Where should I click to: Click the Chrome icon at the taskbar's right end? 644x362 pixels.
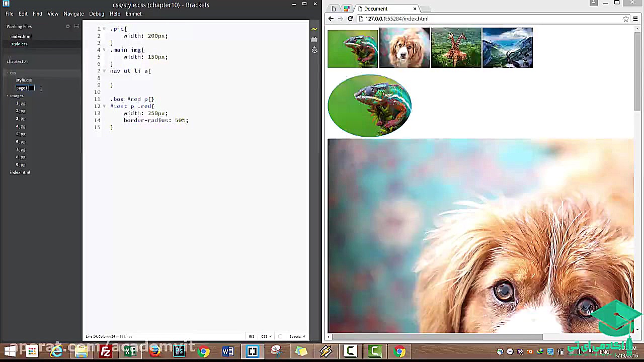click(x=399, y=351)
